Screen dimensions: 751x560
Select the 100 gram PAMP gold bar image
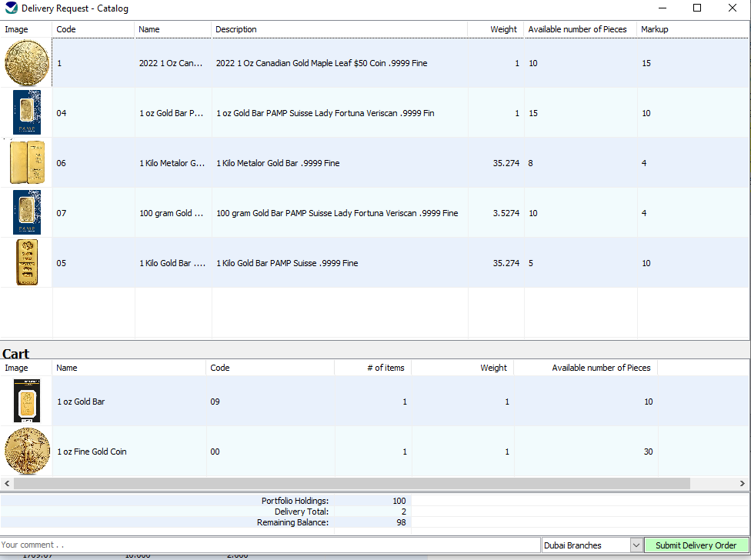click(26, 213)
